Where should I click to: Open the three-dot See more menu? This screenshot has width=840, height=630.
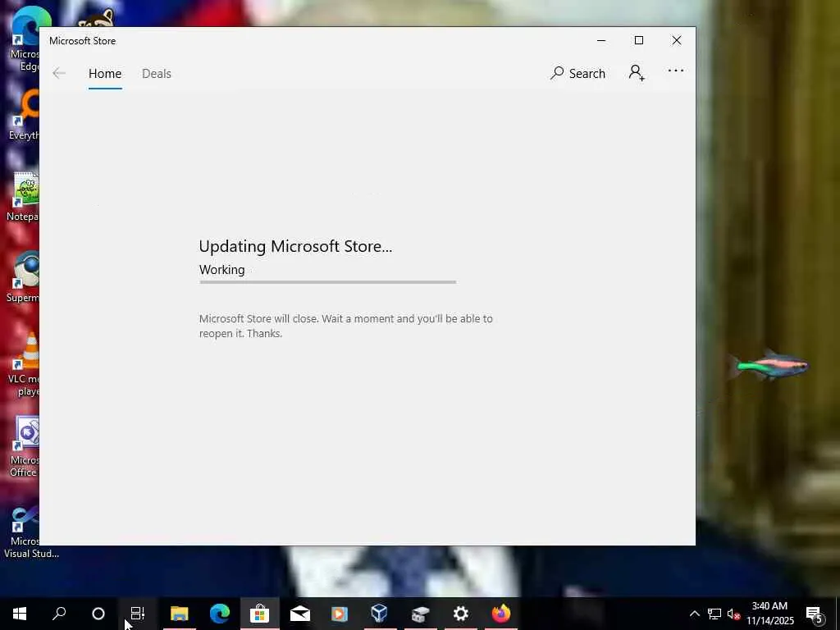click(676, 71)
